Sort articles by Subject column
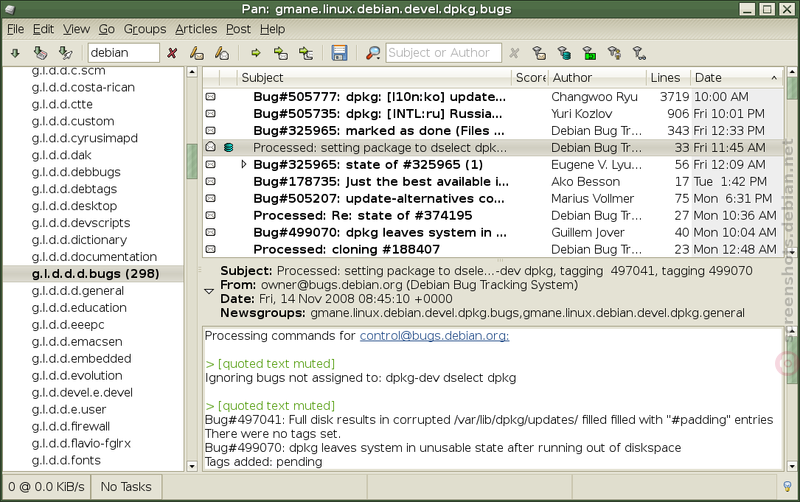Image resolution: width=800 pixels, height=502 pixels. (x=374, y=78)
